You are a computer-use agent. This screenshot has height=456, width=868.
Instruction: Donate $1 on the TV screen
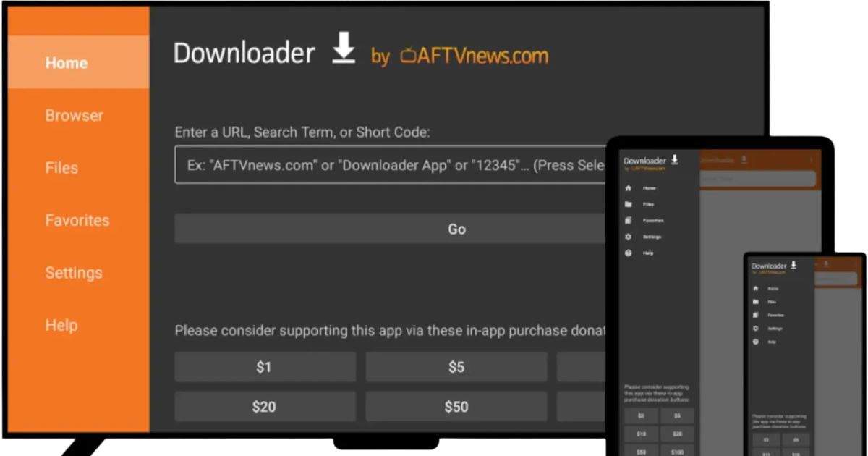[x=265, y=367]
